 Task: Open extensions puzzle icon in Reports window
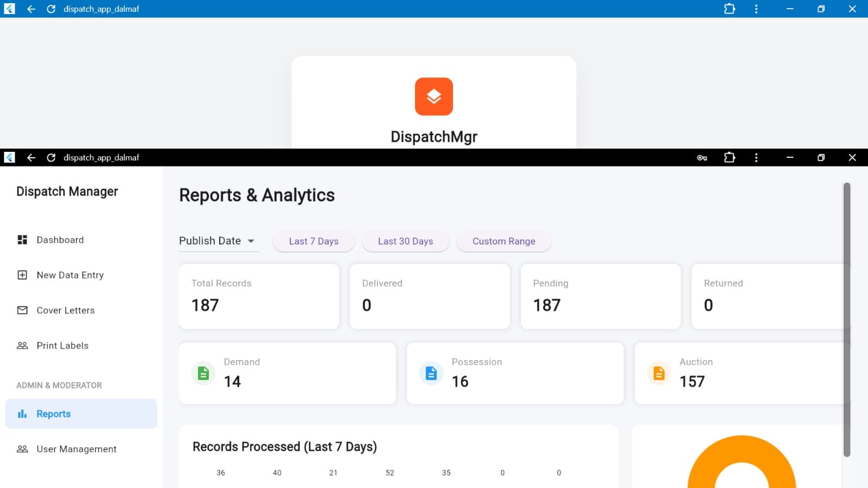730,157
